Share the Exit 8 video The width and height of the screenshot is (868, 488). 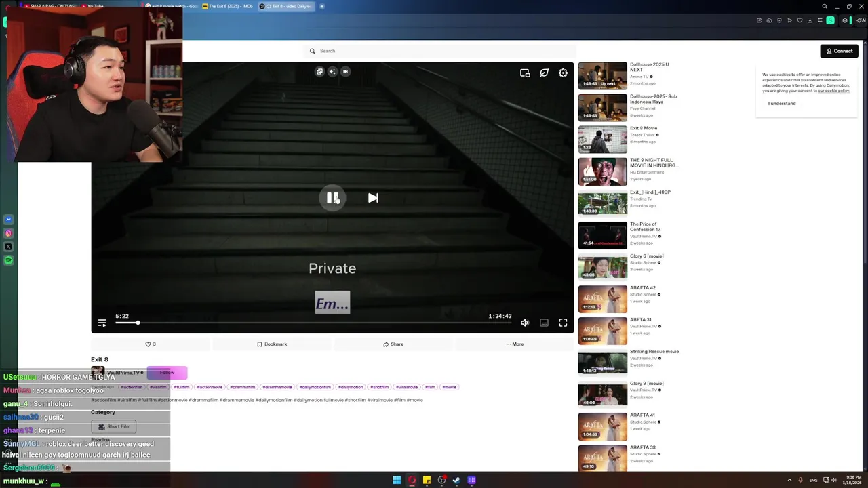tap(393, 344)
